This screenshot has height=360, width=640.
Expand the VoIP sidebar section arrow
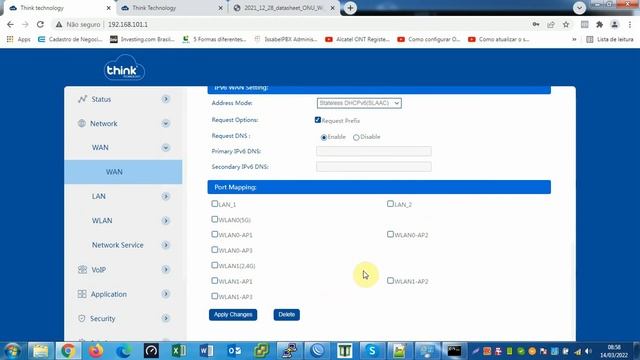[x=165, y=269]
